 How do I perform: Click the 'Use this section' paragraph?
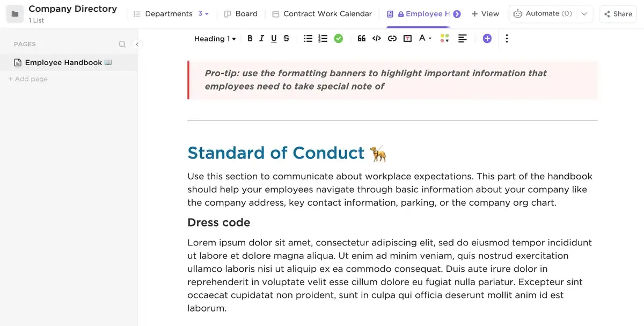click(390, 190)
